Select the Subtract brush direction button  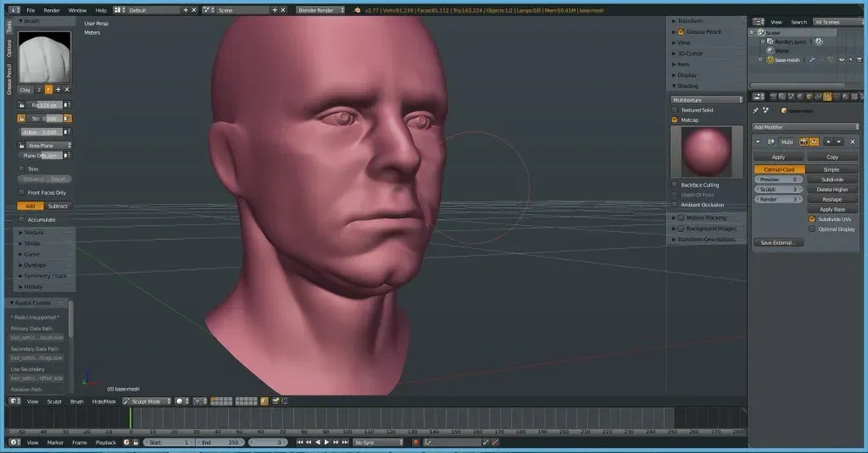(58, 206)
